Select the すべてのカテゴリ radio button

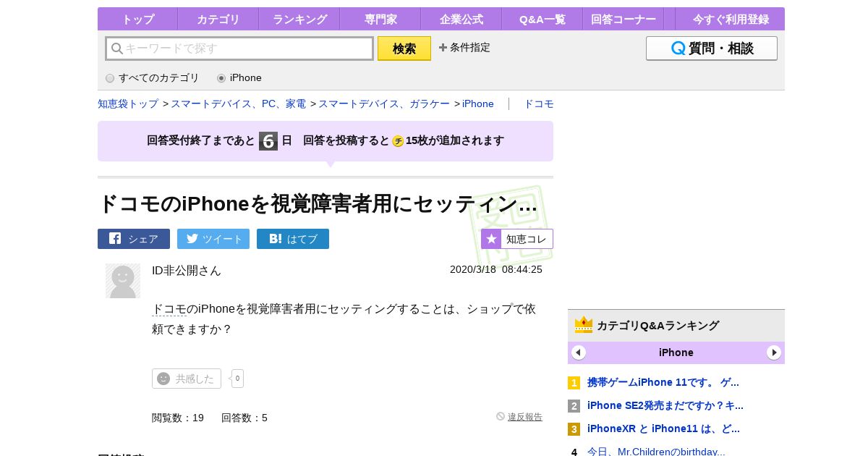pos(110,78)
